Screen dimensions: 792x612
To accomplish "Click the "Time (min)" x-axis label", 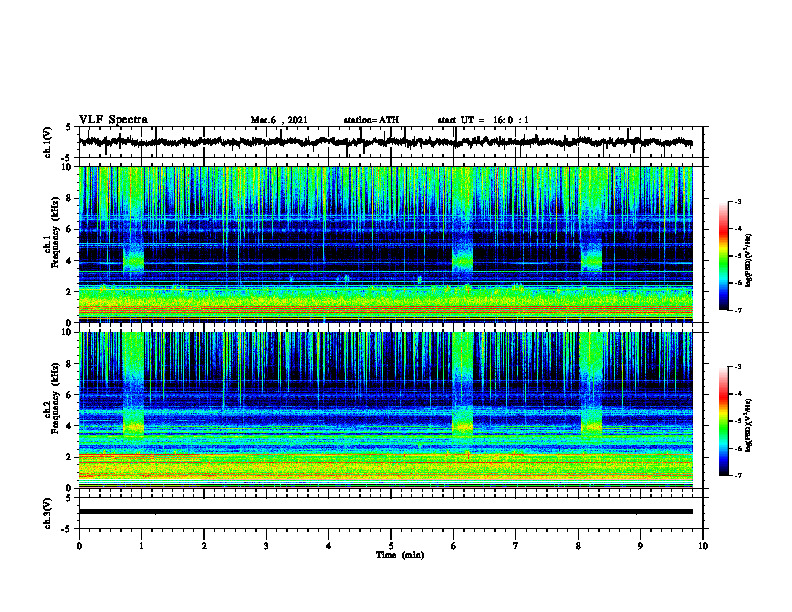I will (400, 555).
